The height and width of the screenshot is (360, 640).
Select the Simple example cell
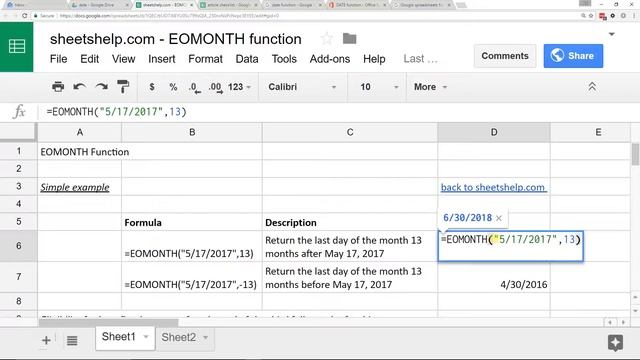[80, 187]
